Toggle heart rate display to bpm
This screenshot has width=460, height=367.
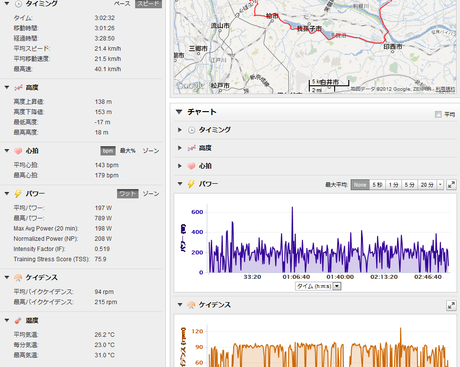[x=108, y=151]
